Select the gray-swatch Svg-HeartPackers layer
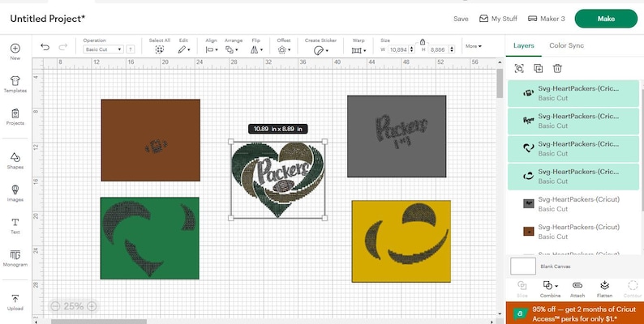The width and height of the screenshot is (644, 324). [x=573, y=204]
